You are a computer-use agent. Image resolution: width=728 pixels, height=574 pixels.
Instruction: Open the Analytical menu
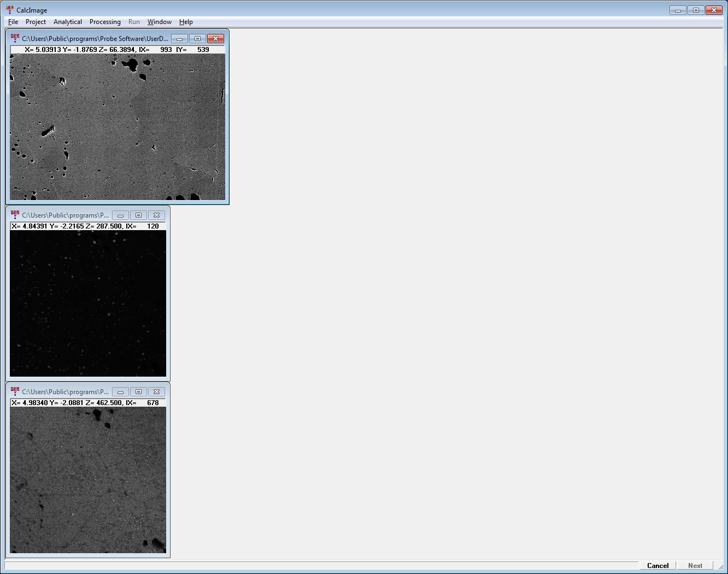(x=68, y=22)
